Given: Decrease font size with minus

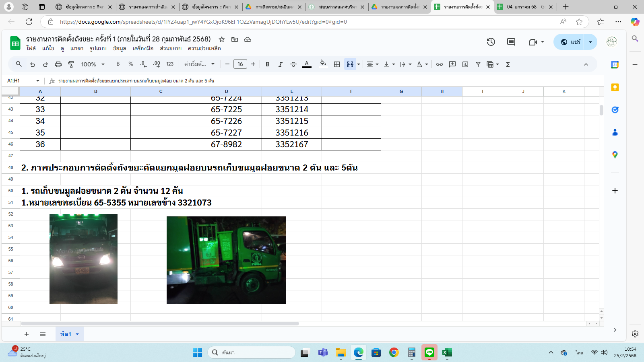Looking at the screenshot, I should click(227, 64).
